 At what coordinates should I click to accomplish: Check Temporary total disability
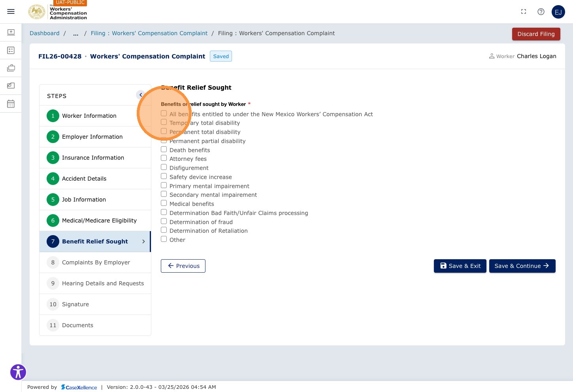(x=164, y=122)
